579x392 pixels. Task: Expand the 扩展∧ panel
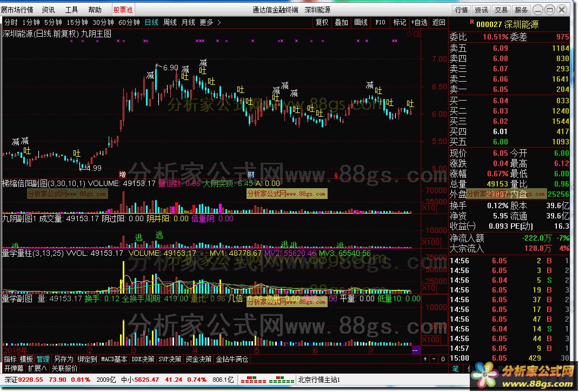37,368
